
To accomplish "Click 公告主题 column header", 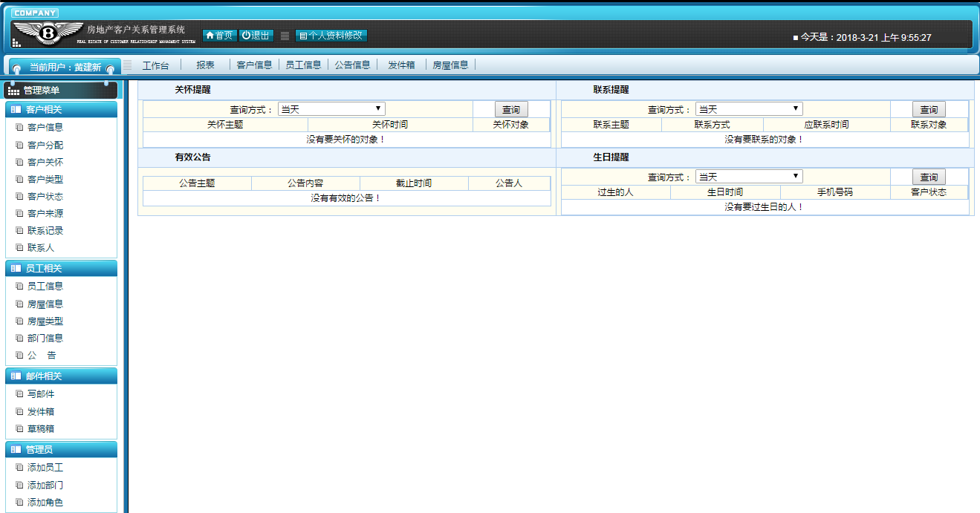I will (x=197, y=183).
